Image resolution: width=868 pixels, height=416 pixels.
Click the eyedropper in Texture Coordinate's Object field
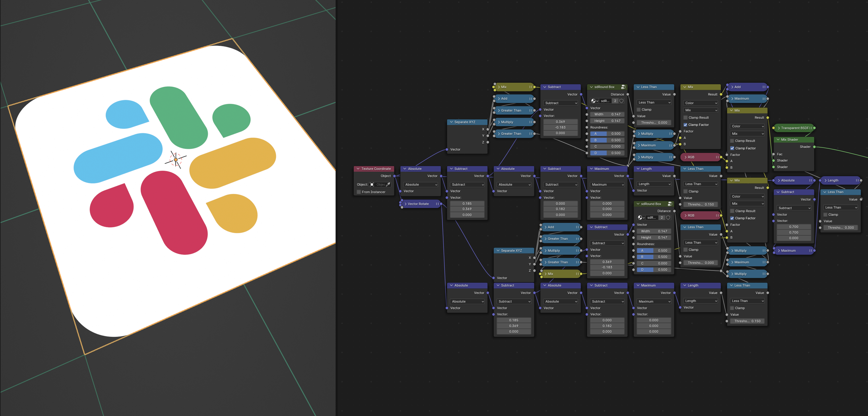point(388,185)
